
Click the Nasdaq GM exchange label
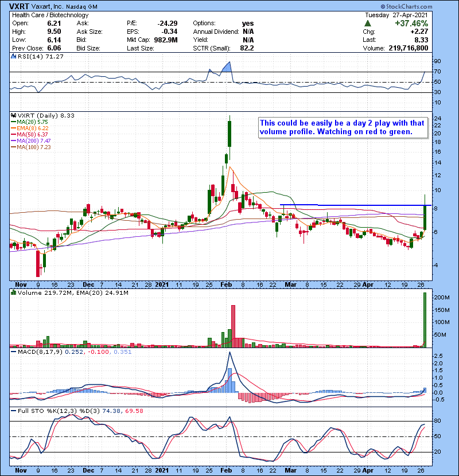81,7
